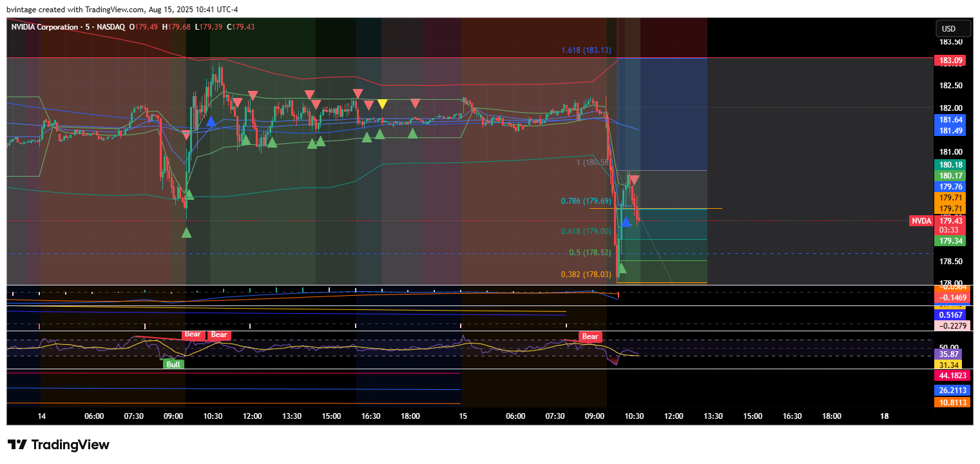Click the orange 10.8113 indicator value label
The width and height of the screenshot is (980, 464).
tap(951, 403)
